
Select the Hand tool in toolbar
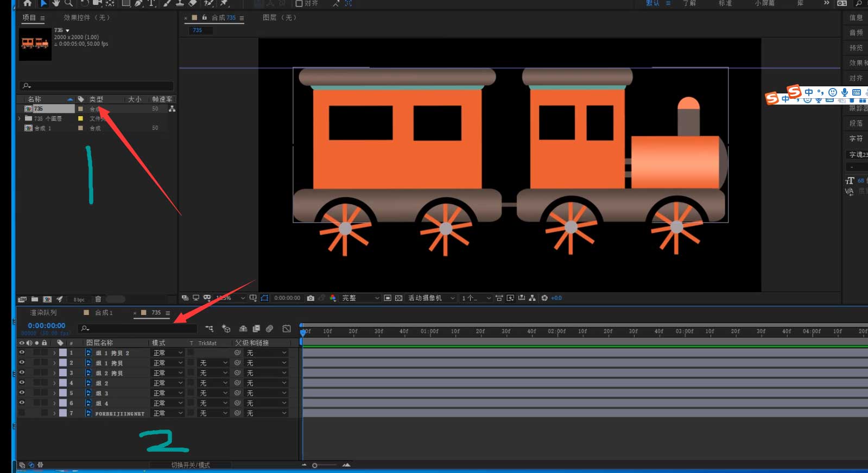56,3
